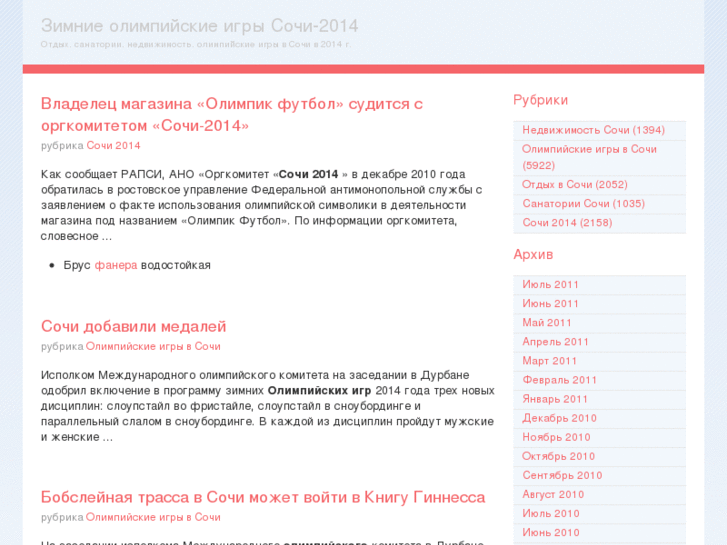Open archive Февраль 2011
Screen dimensions: 727x545
pos(560,380)
